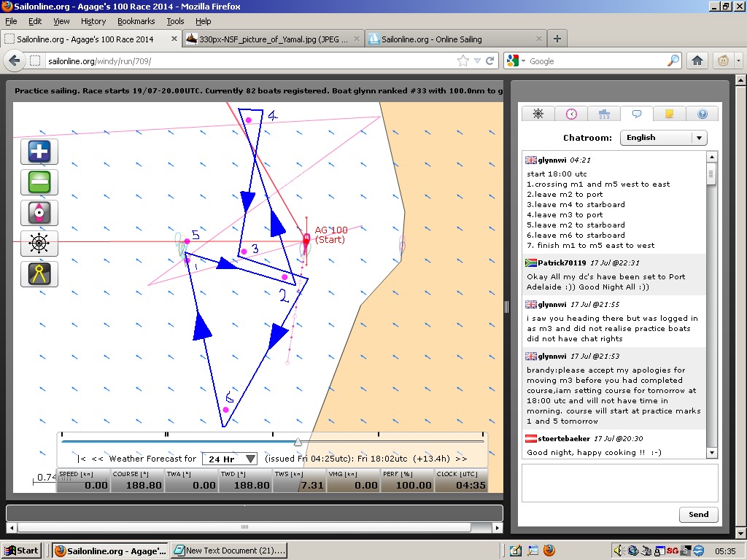Bookmark this page with the star icon
The height and width of the screenshot is (560, 747).
pyautogui.click(x=462, y=61)
